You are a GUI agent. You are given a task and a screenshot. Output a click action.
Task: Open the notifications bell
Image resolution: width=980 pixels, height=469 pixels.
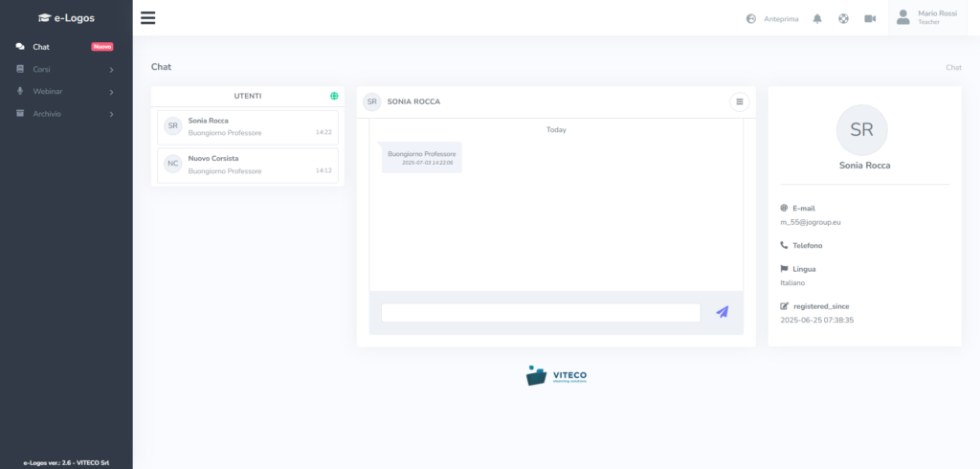[817, 18]
